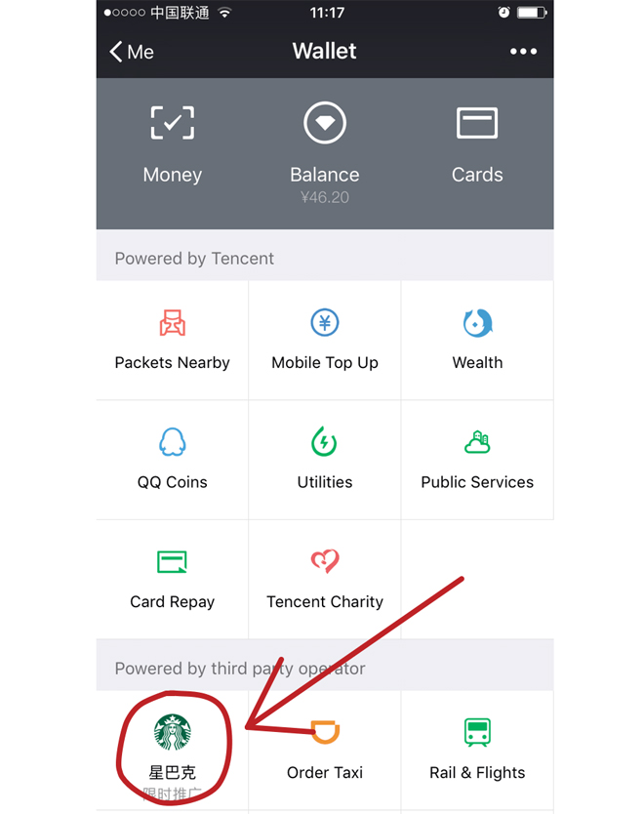Tap the Wallet title in header
644x814 pixels.
324,51
